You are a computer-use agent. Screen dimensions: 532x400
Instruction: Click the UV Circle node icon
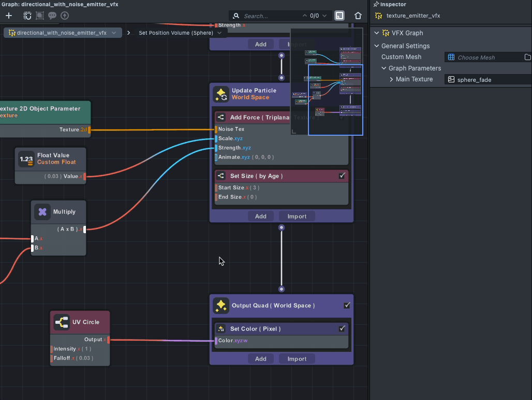tap(62, 323)
